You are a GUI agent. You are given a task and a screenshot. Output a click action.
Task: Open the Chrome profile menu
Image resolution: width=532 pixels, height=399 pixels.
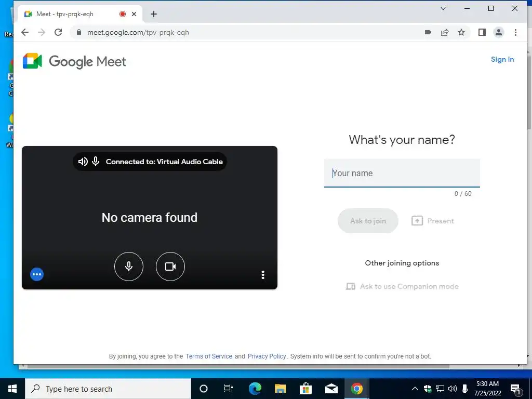click(x=498, y=32)
